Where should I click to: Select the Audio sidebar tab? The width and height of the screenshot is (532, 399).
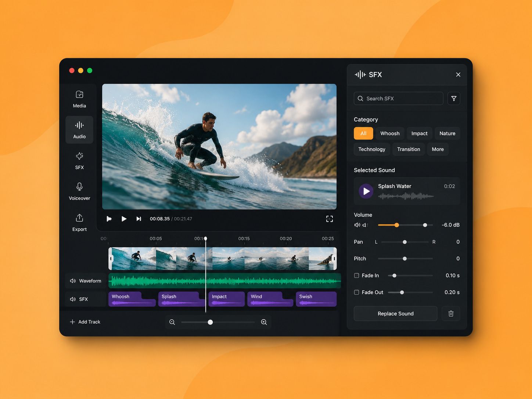click(x=79, y=130)
